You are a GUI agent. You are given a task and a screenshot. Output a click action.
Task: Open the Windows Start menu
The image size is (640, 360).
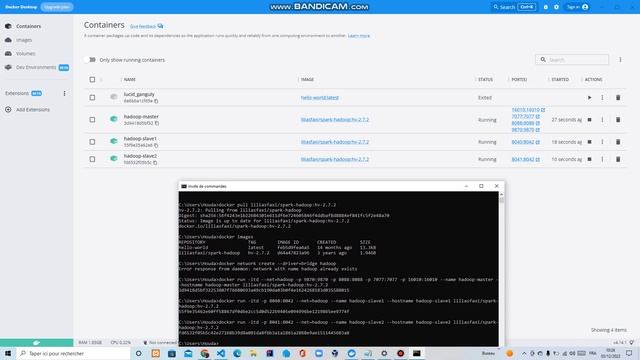point(8,353)
